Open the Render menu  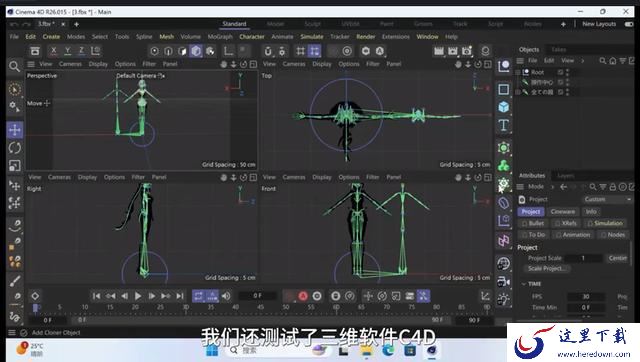pyautogui.click(x=366, y=37)
